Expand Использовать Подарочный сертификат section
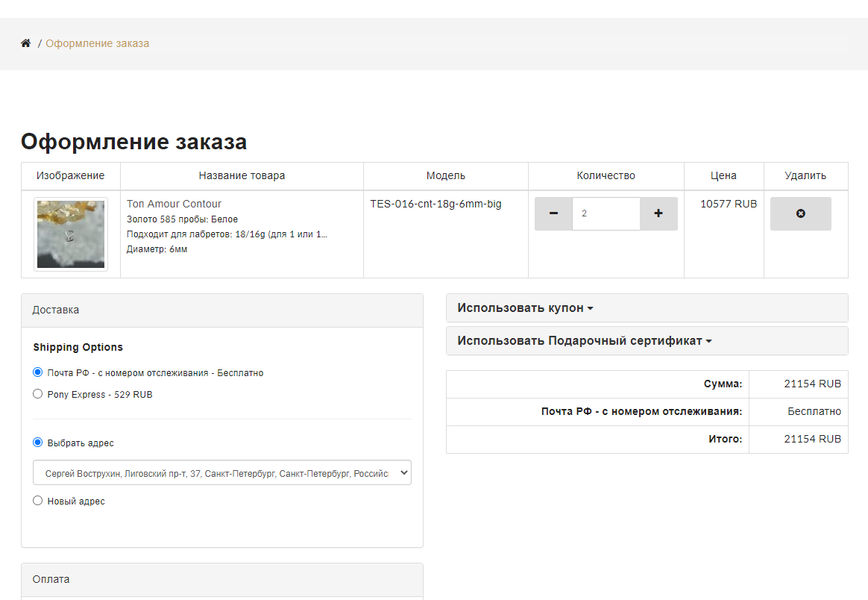 pyautogui.click(x=585, y=341)
